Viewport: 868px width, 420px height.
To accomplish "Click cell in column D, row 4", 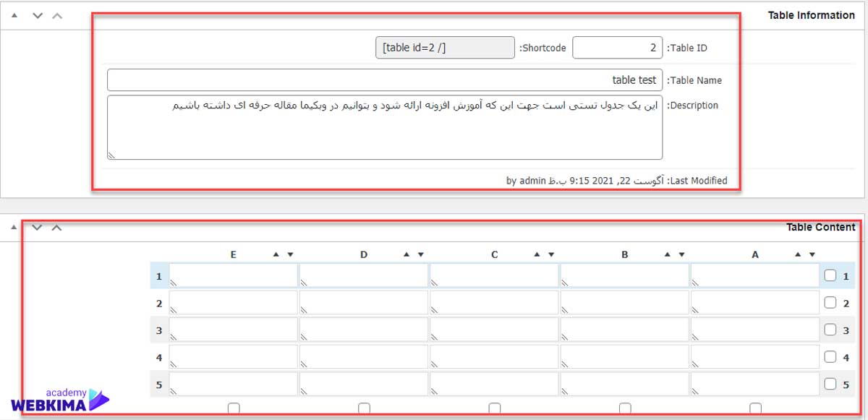I will 364,357.
